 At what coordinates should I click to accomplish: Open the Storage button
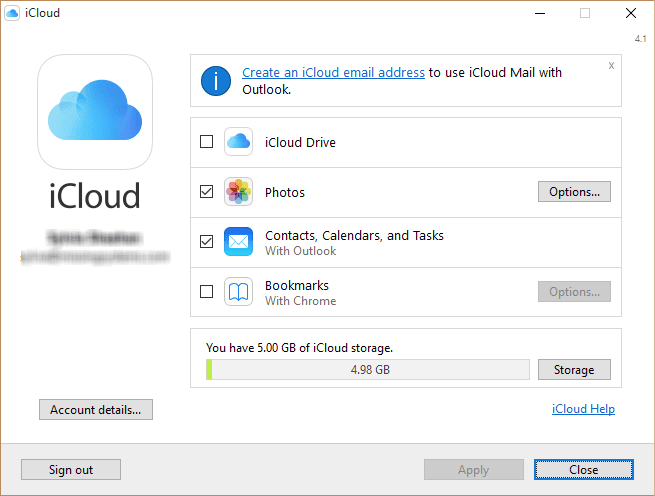pos(574,370)
